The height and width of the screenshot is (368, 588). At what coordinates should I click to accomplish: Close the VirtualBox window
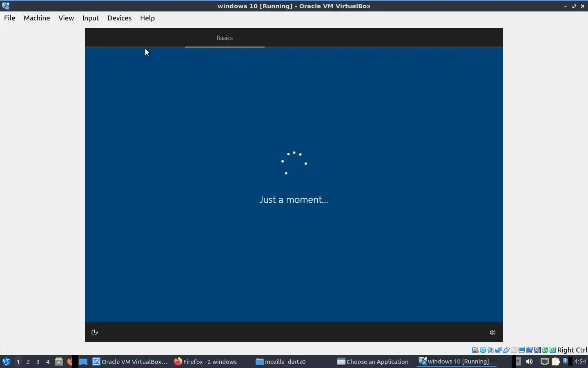click(x=583, y=6)
